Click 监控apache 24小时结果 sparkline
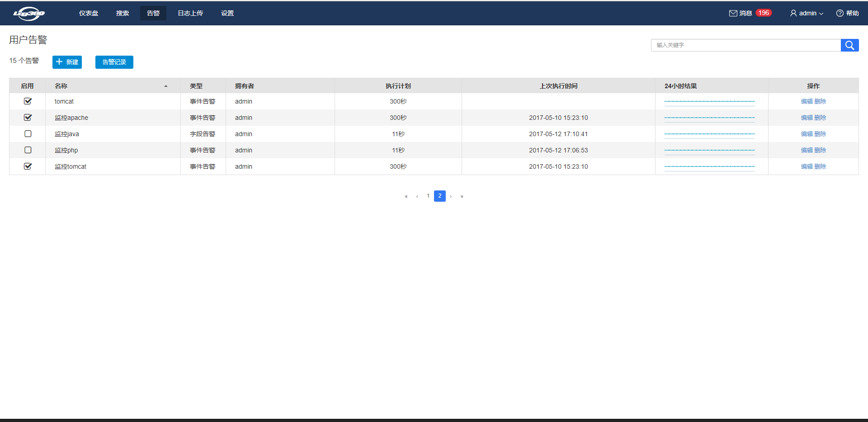 (x=710, y=118)
